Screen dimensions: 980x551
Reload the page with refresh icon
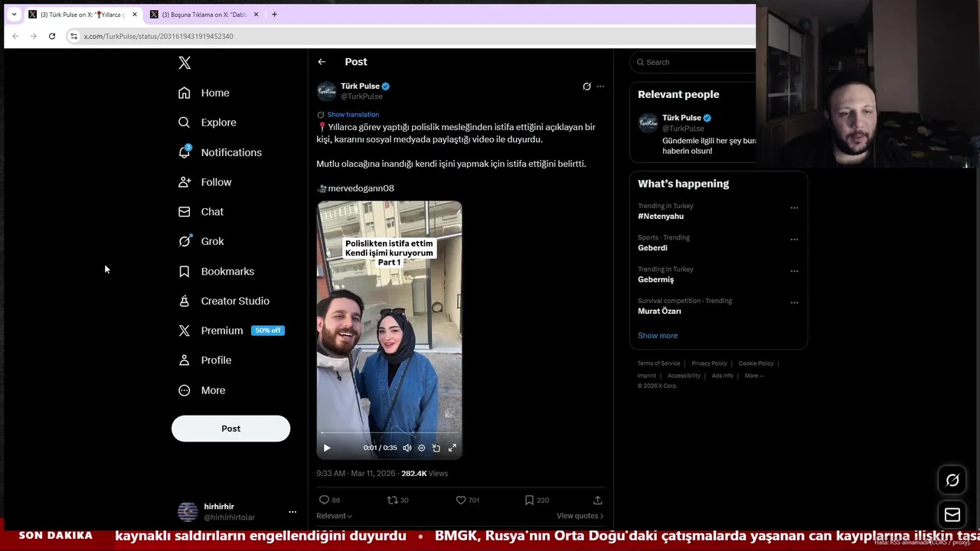pyautogui.click(x=52, y=36)
